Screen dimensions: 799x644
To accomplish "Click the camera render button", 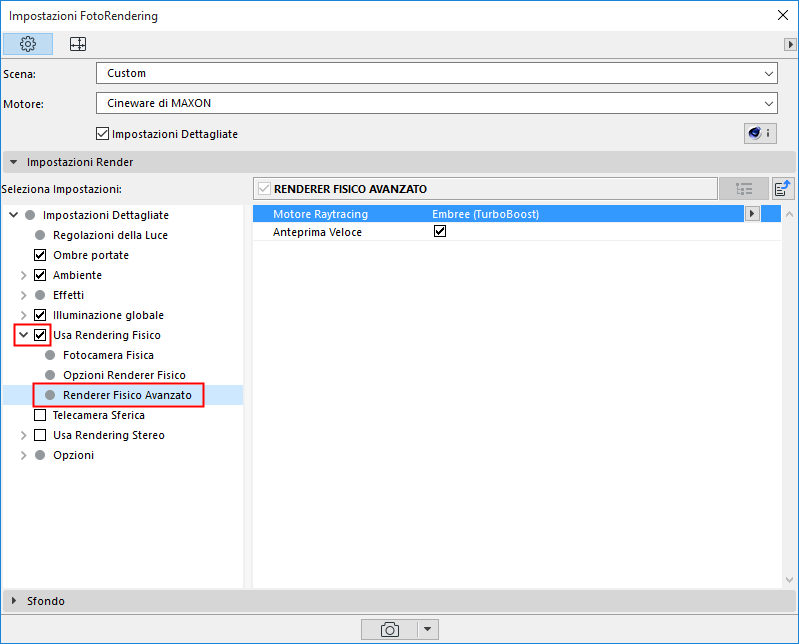I will (390, 629).
